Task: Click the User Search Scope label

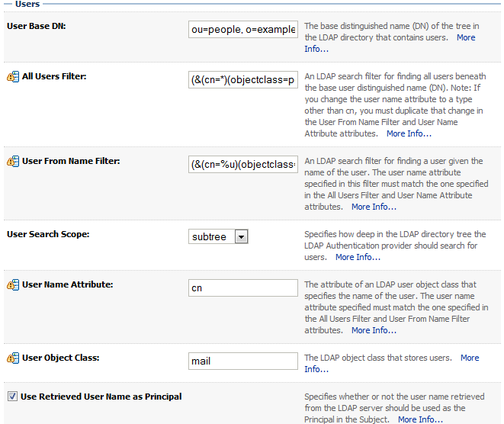Action: coord(48,234)
